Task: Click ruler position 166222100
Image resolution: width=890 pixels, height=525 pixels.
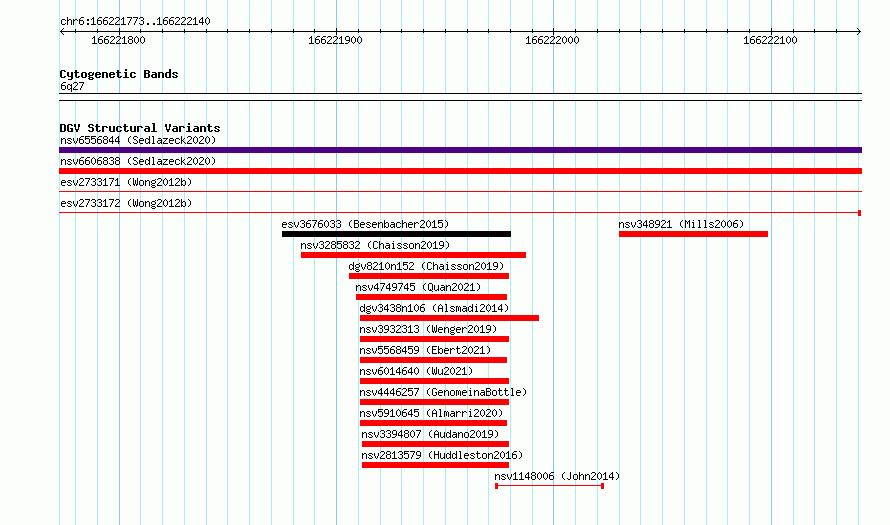Action: 770,40
